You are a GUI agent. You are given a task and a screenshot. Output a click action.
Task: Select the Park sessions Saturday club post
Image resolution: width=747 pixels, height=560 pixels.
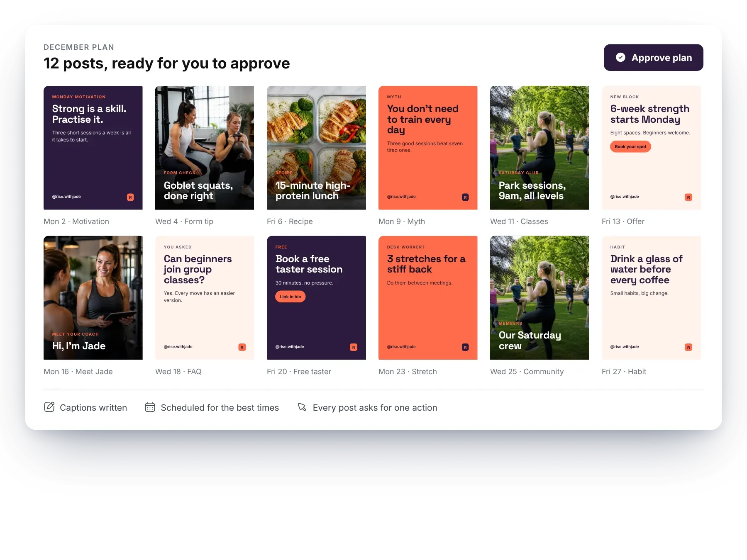[x=539, y=148]
